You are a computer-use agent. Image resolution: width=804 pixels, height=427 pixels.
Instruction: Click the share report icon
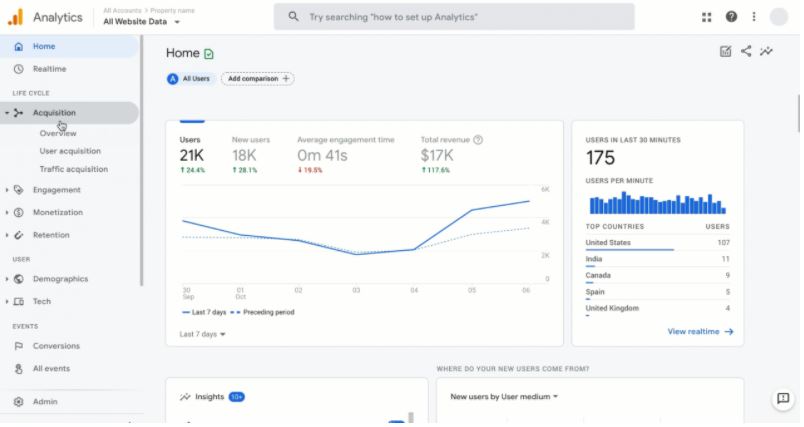746,52
